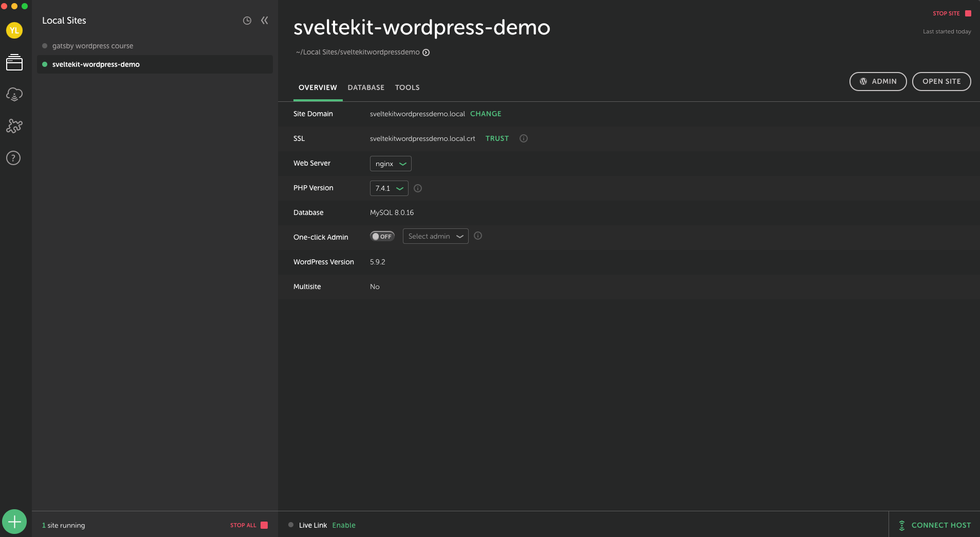Click the red Stop Site square

pos(968,13)
